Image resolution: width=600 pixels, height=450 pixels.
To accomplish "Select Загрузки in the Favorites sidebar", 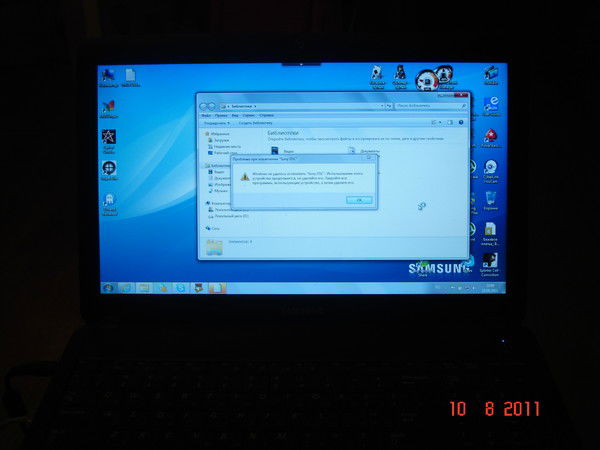I will [x=220, y=141].
